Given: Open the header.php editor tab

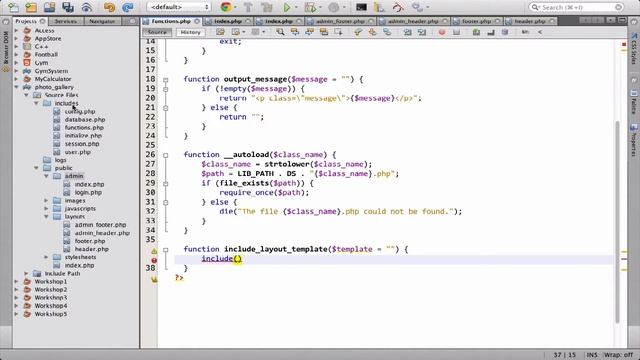Looking at the screenshot, I should 530,21.
